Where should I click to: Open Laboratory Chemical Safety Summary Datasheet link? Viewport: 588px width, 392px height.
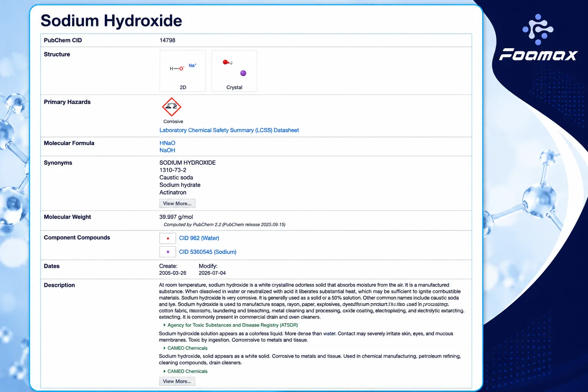pos(229,130)
